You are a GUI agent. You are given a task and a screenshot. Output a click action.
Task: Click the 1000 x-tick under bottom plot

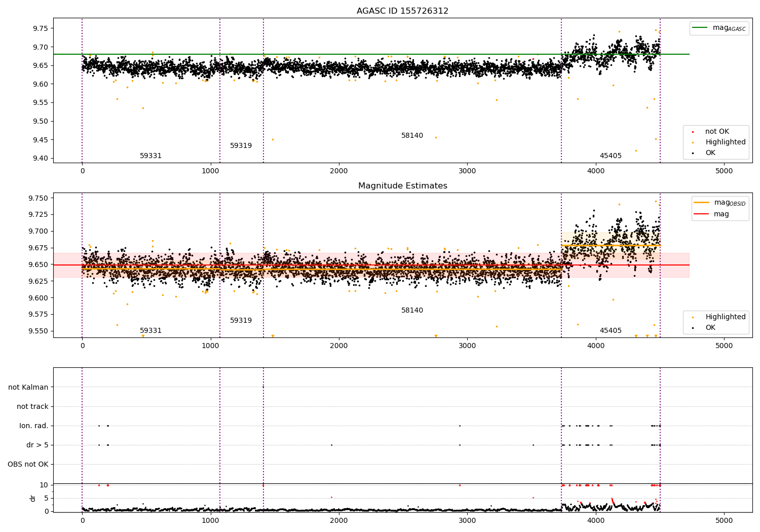210,521
